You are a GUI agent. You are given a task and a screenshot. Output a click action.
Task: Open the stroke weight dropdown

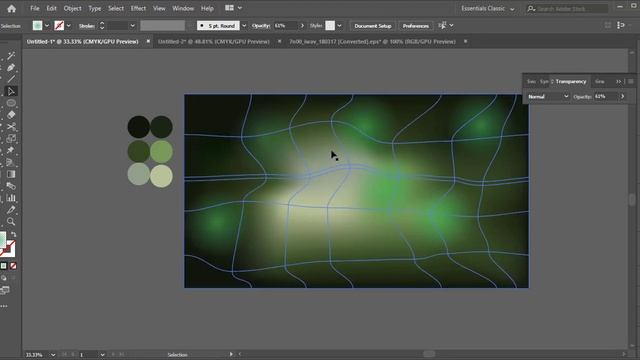coord(132,26)
